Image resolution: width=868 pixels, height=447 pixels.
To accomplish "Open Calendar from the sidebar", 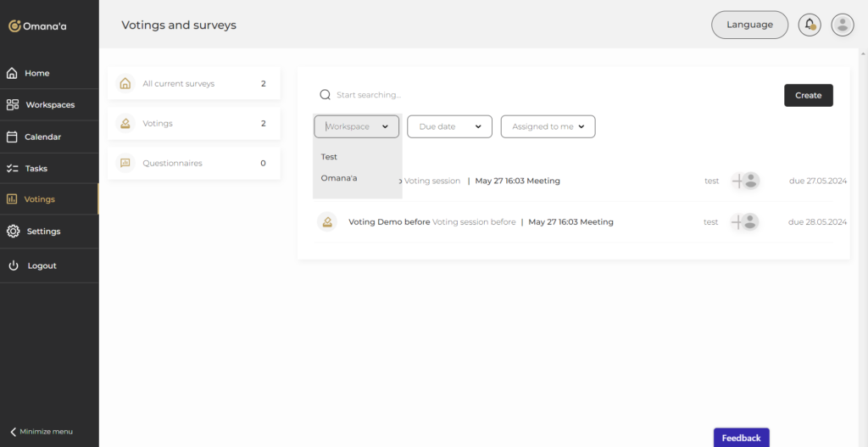I will click(x=42, y=137).
